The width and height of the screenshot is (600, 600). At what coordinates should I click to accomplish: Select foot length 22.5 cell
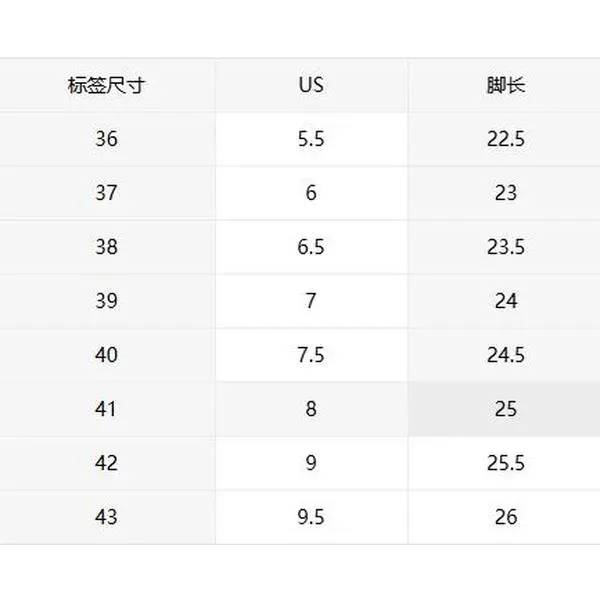[x=505, y=139]
